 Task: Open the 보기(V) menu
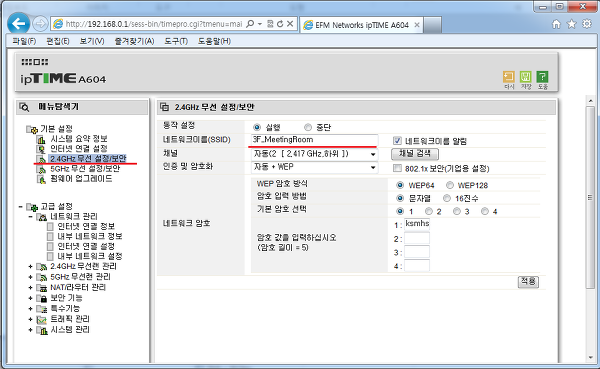click(92, 41)
